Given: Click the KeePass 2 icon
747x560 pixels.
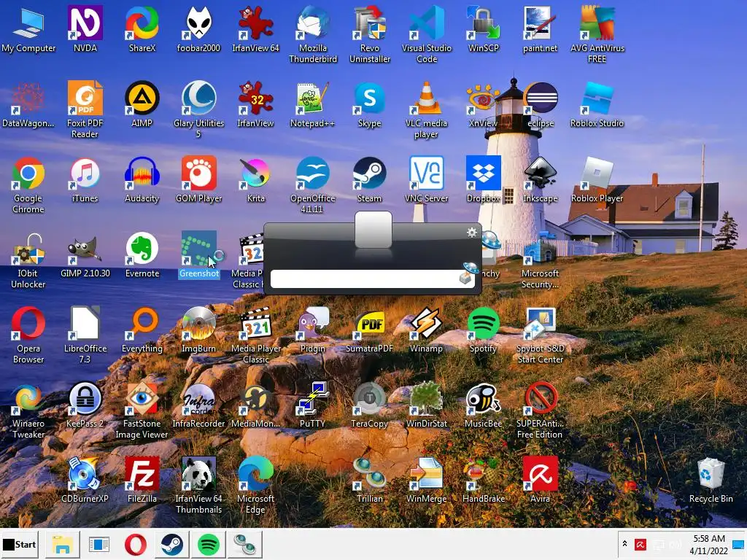Looking at the screenshot, I should pyautogui.click(x=85, y=405).
